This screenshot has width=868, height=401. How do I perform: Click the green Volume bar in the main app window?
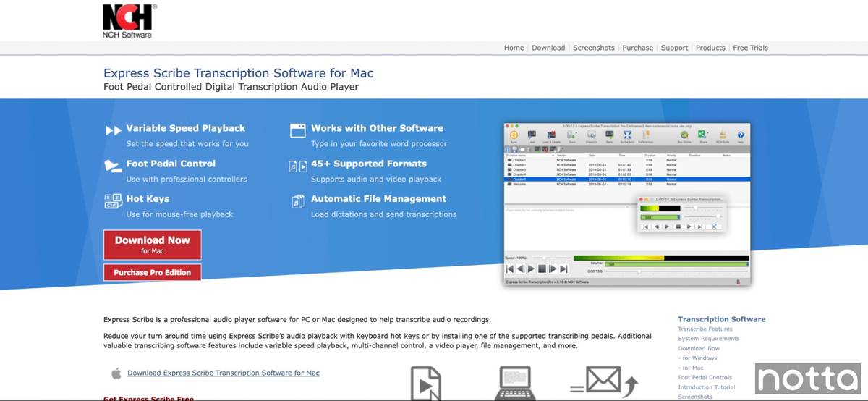677,264
